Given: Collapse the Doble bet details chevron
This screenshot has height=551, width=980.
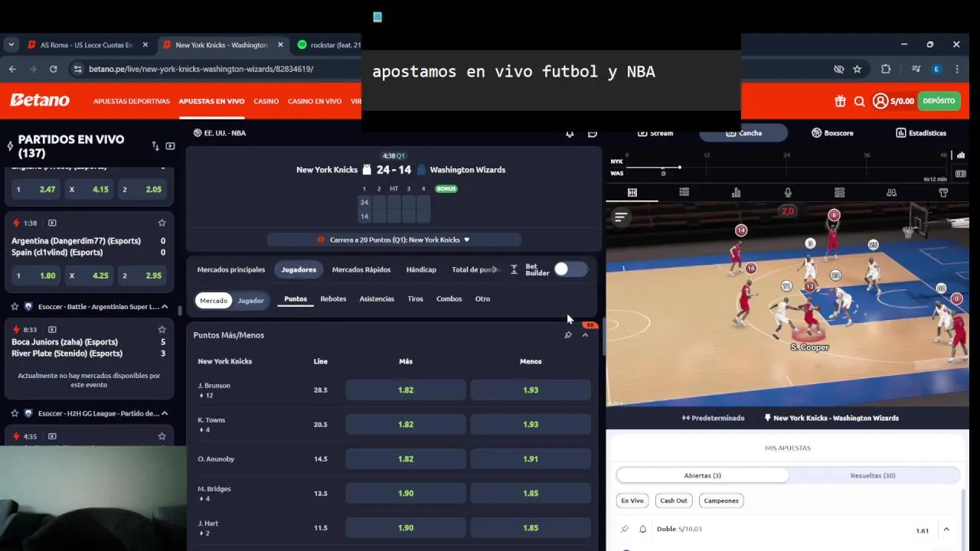Looking at the screenshot, I should pos(946,530).
